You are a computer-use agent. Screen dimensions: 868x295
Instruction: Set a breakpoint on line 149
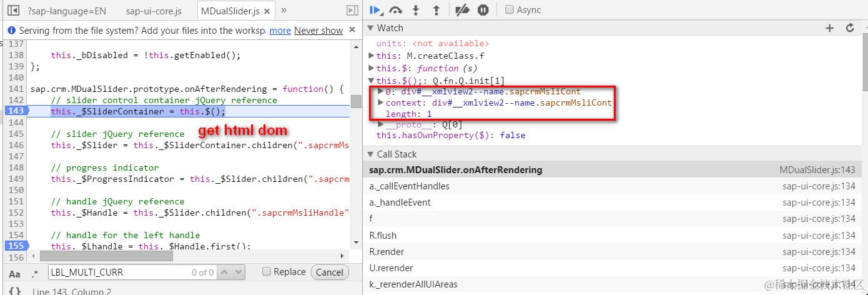point(15,179)
